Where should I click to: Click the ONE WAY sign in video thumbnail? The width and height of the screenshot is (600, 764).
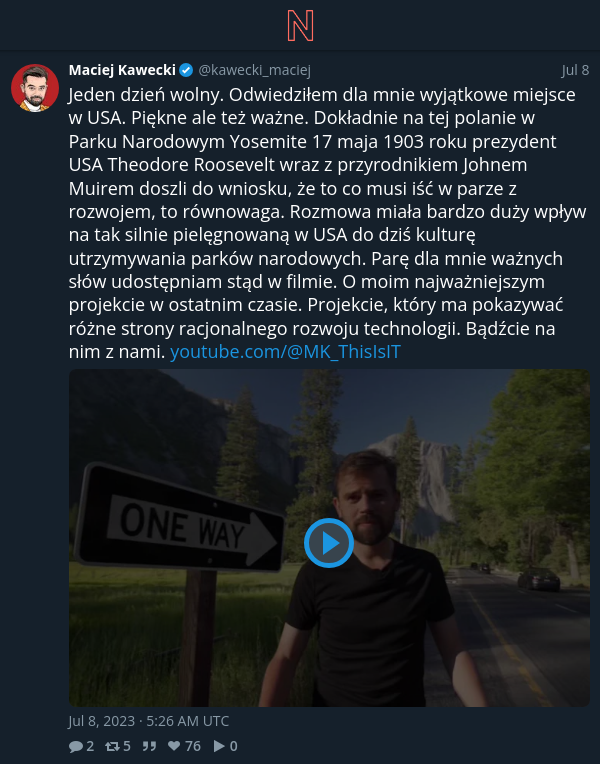[x=180, y=518]
